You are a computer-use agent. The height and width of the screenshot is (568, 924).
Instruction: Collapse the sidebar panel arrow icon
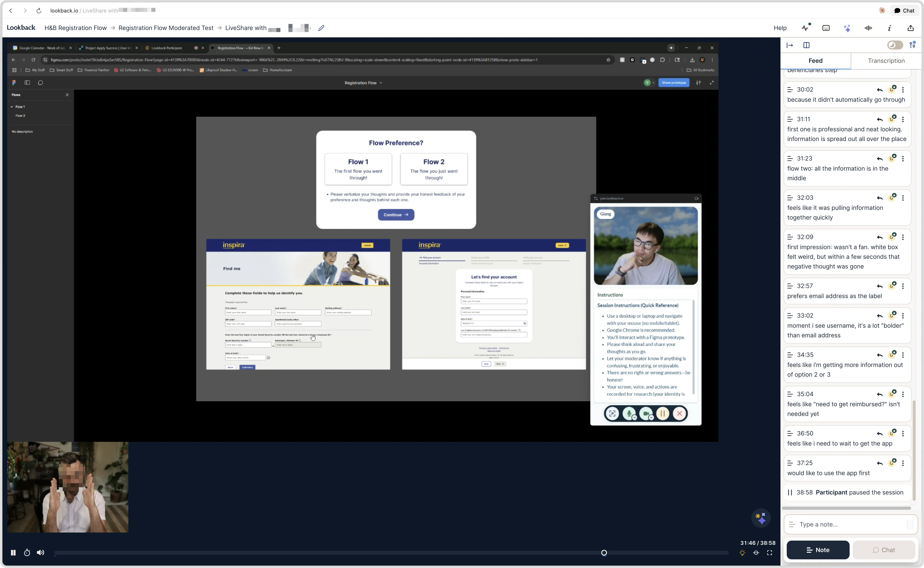tap(790, 45)
